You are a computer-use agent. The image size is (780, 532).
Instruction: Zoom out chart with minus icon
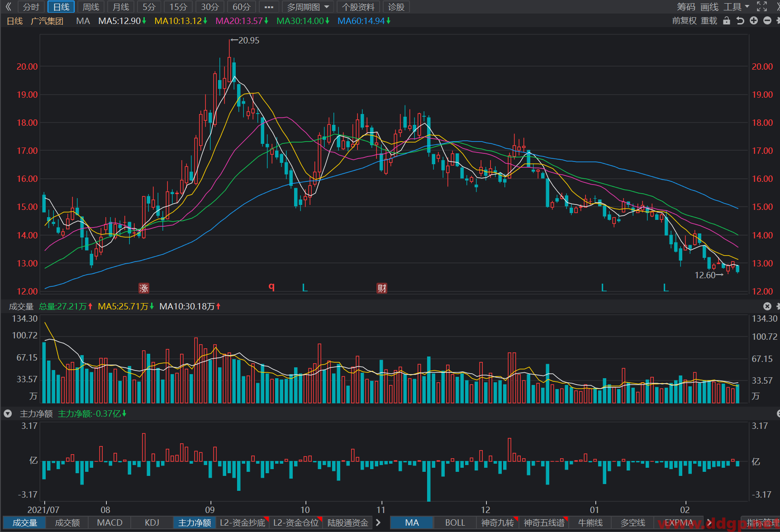click(x=767, y=21)
